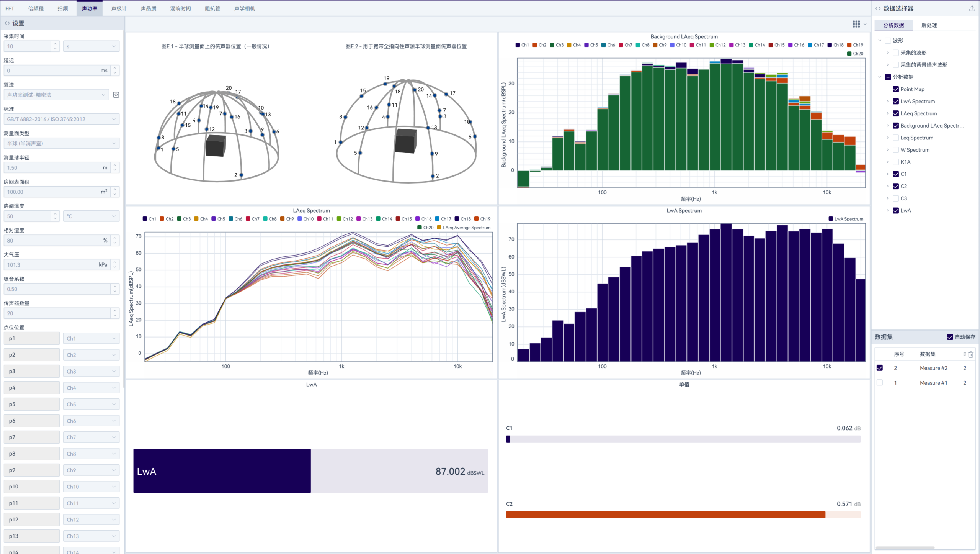Click the trash icon in dataset table

click(x=971, y=354)
